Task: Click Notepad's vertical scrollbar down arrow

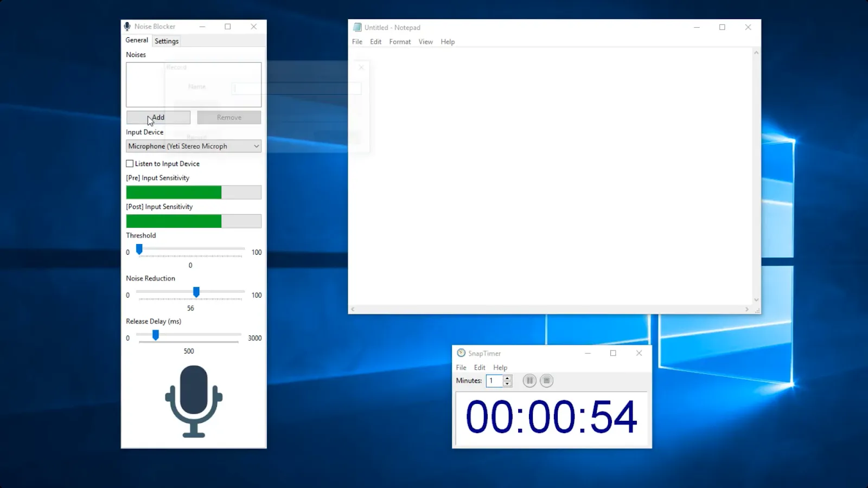Action: (x=756, y=300)
